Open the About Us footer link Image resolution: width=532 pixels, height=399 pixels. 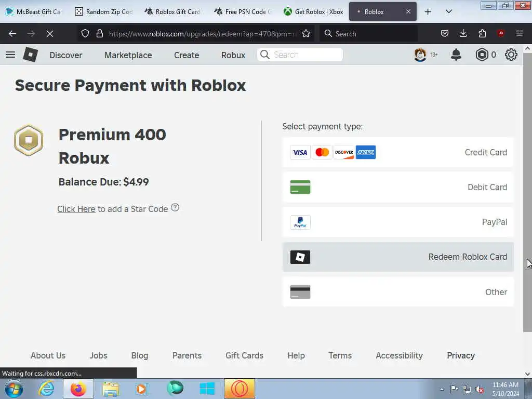tap(48, 355)
